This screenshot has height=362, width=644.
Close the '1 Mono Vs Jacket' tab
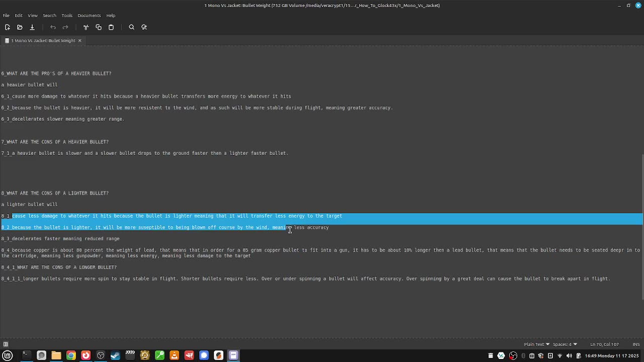(x=79, y=41)
